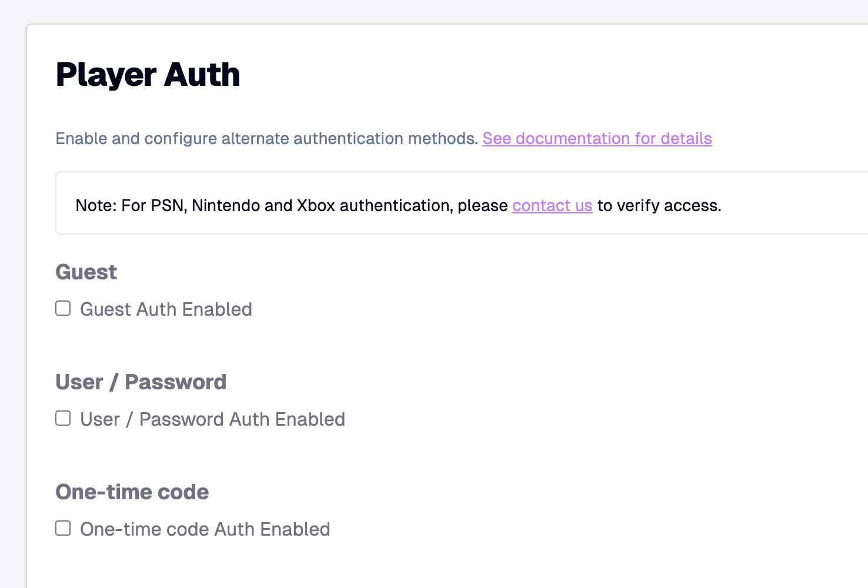Click the One-time code Auth Enabled label
Viewport: 868px width, 588px height.
pos(205,529)
